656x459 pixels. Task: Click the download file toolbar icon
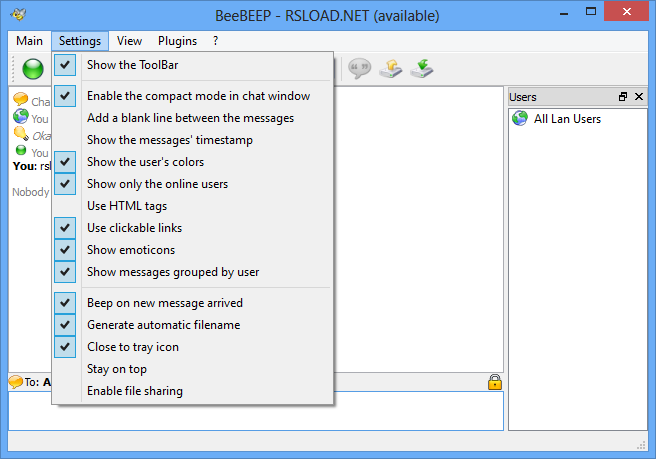[x=422, y=69]
